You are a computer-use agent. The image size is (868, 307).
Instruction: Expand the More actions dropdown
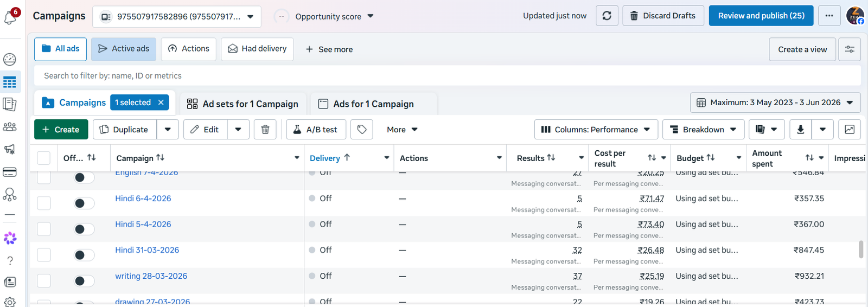point(402,130)
